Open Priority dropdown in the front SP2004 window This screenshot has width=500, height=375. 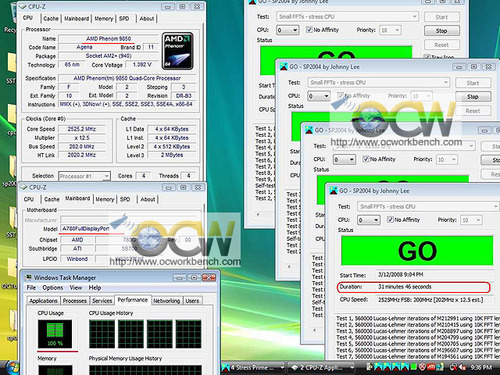[471, 220]
